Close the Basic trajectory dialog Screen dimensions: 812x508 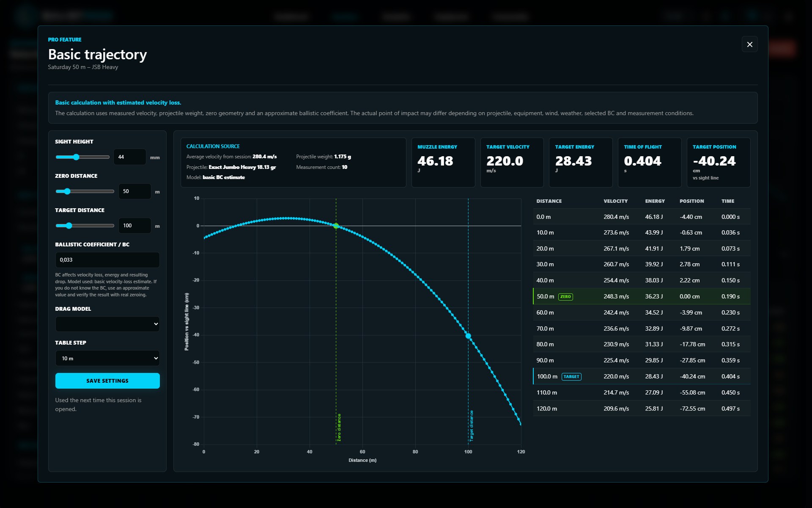pyautogui.click(x=749, y=44)
